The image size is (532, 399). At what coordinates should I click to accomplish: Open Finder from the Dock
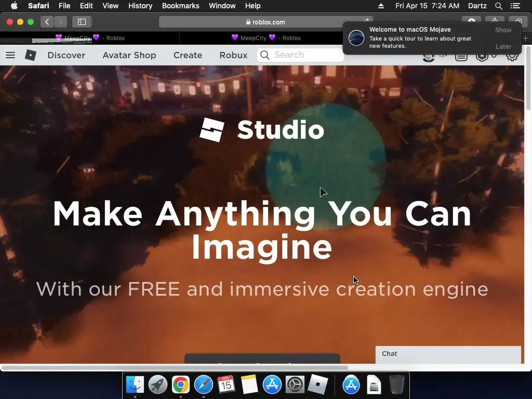(135, 384)
